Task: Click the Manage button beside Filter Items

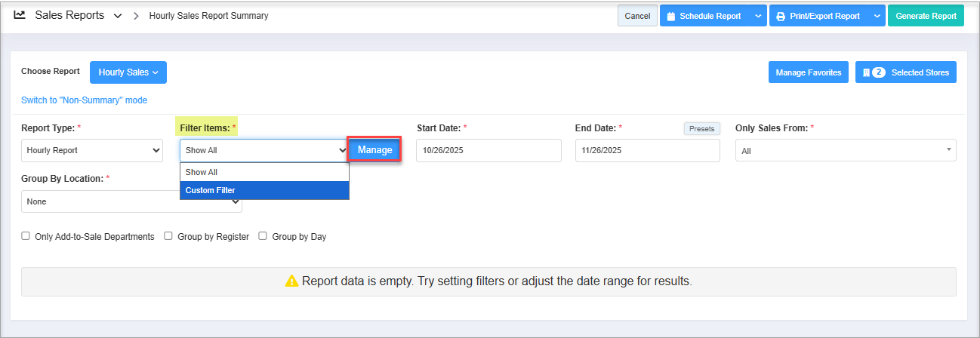Action: pos(374,150)
